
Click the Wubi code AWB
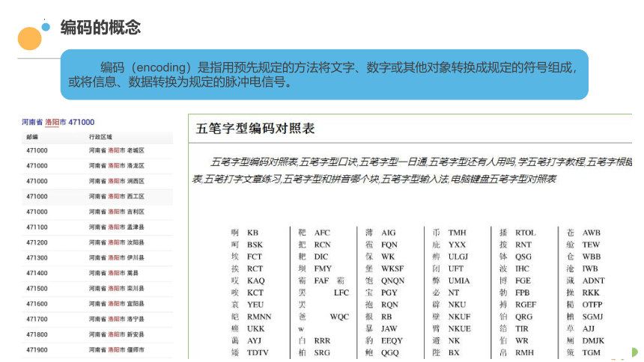[x=592, y=233]
